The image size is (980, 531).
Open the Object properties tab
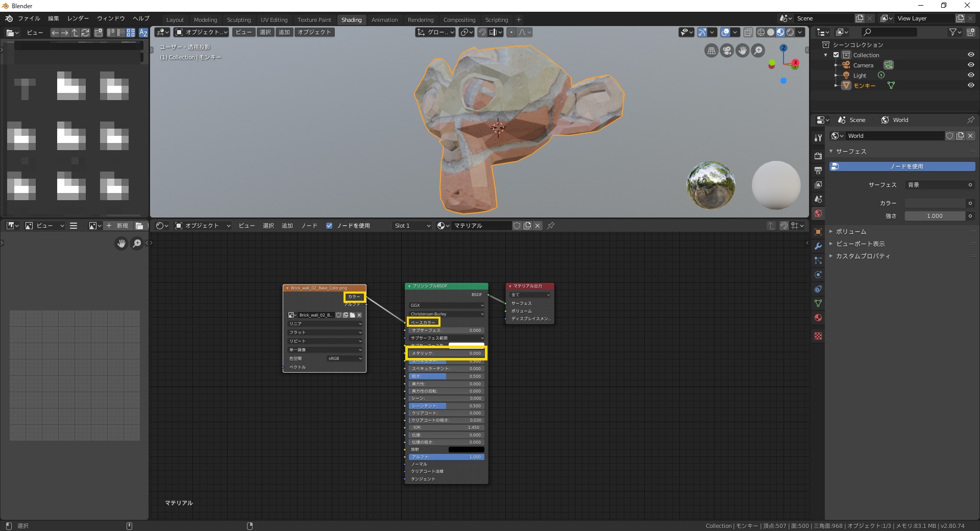[818, 231]
